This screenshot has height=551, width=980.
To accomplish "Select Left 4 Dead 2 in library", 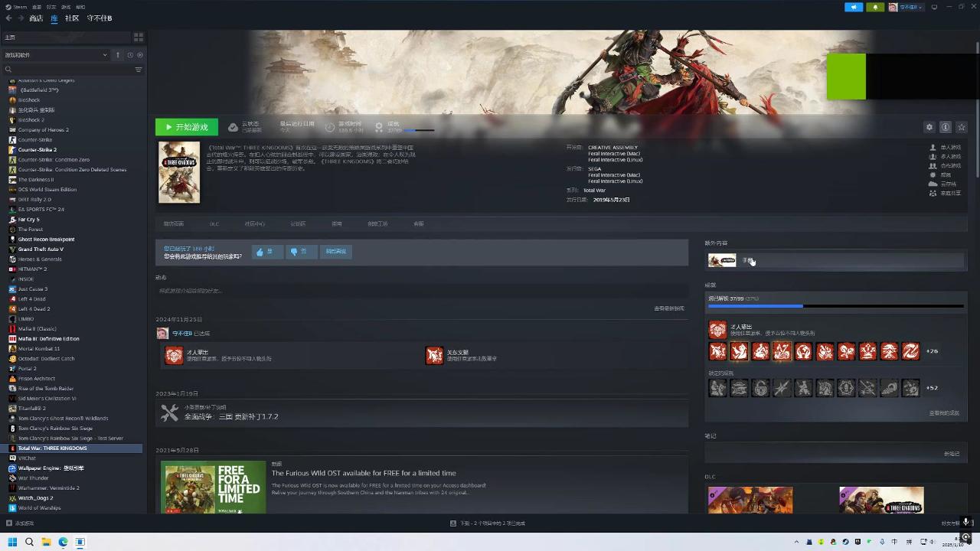I will [x=34, y=309].
